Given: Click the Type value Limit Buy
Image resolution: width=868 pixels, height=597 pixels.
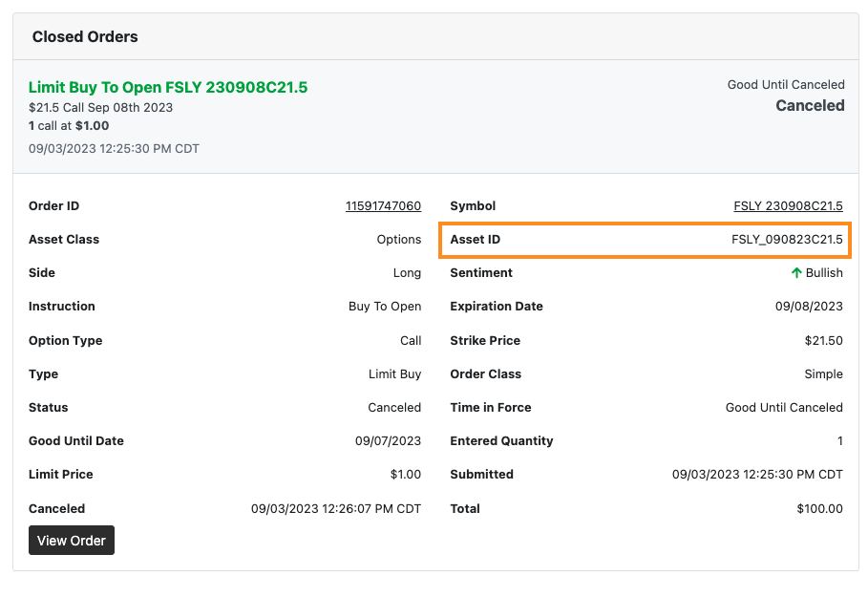Looking at the screenshot, I should click(x=394, y=374).
